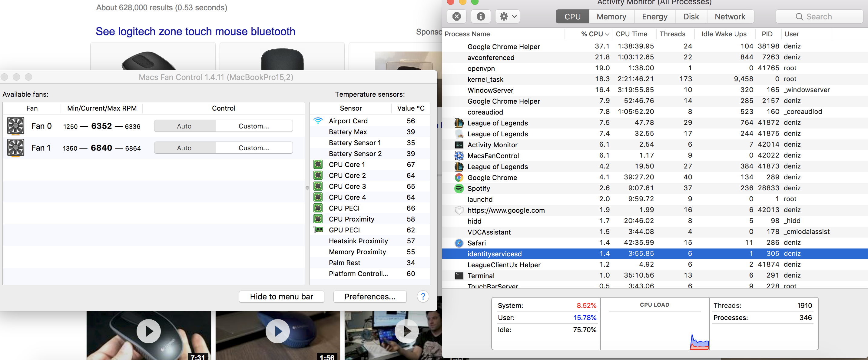Screen dimensions: 868x360
Task: Set Fan 1 control to Custom
Action: click(x=253, y=148)
